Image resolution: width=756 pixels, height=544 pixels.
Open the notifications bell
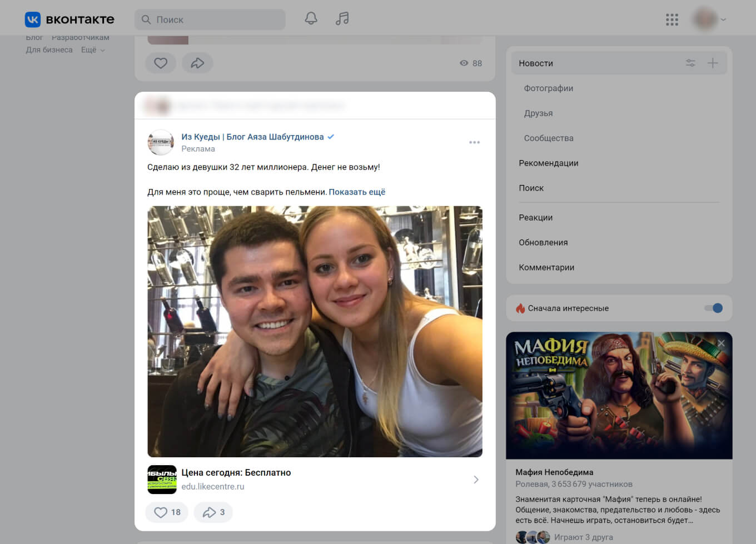point(311,19)
